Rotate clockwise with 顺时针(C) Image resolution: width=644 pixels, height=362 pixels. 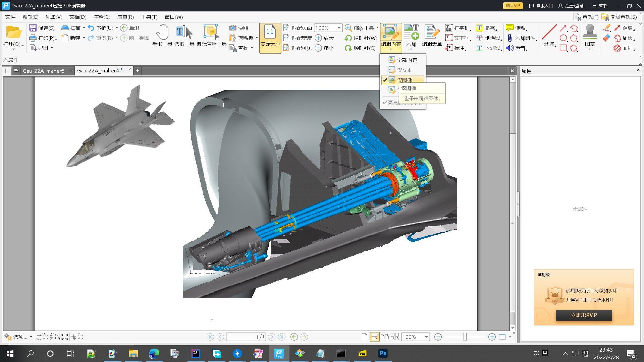click(360, 48)
